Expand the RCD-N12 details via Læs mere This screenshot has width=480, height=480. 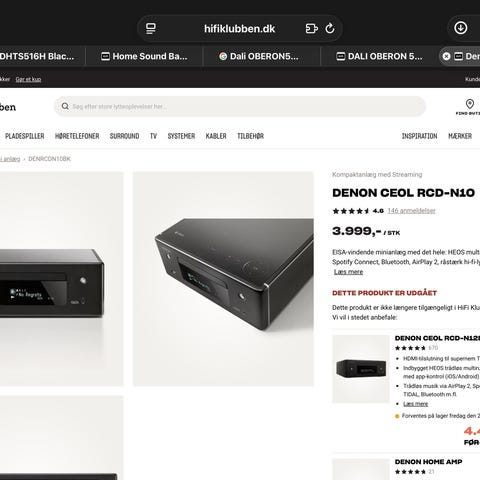[415, 404]
